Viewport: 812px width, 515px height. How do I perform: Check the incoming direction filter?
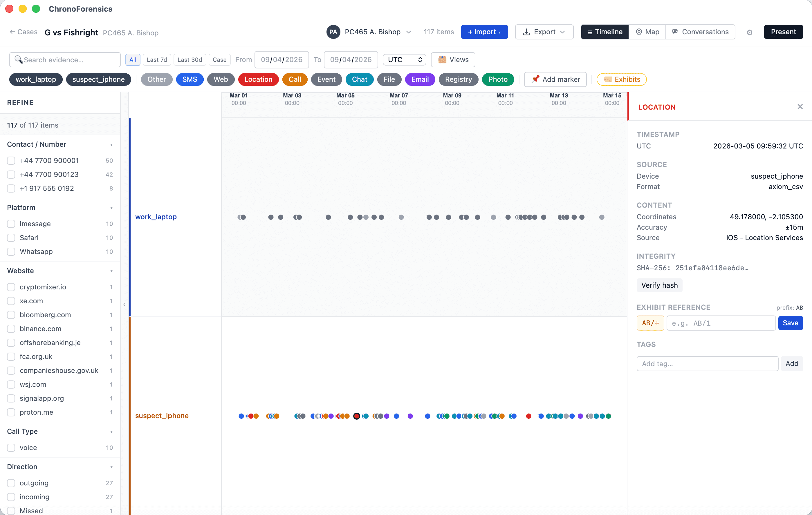(x=11, y=497)
